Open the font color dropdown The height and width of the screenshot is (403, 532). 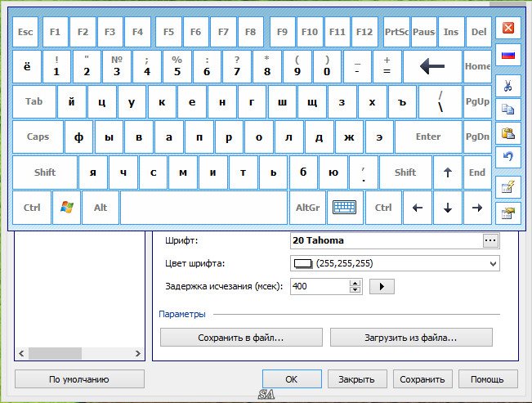(493, 263)
